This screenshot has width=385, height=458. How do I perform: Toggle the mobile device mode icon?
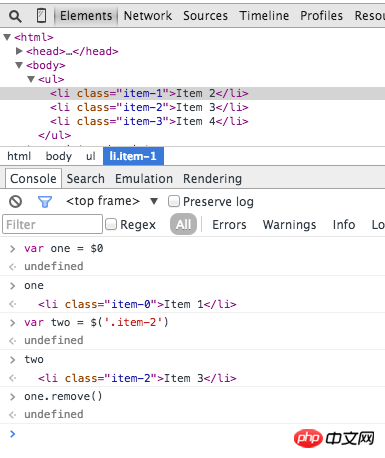tap(41, 16)
